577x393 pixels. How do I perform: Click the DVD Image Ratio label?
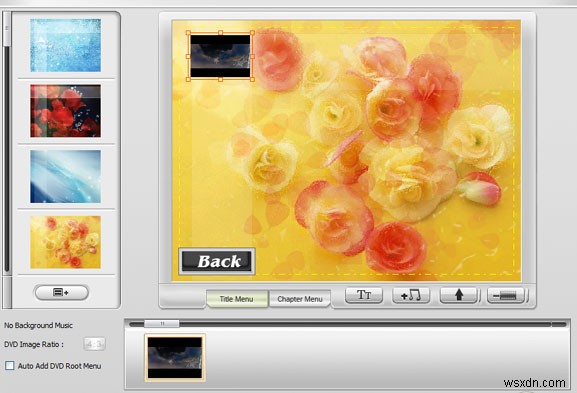coord(34,344)
